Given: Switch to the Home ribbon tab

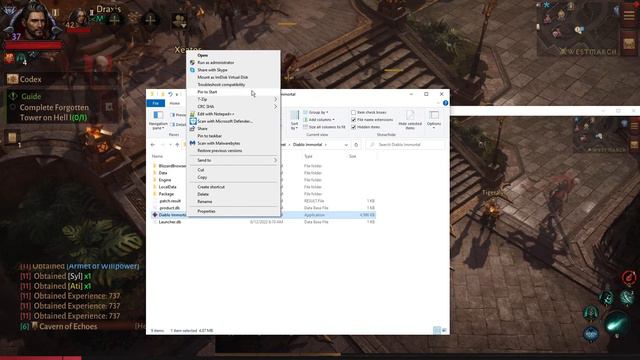Looking at the screenshot, I should [x=175, y=103].
